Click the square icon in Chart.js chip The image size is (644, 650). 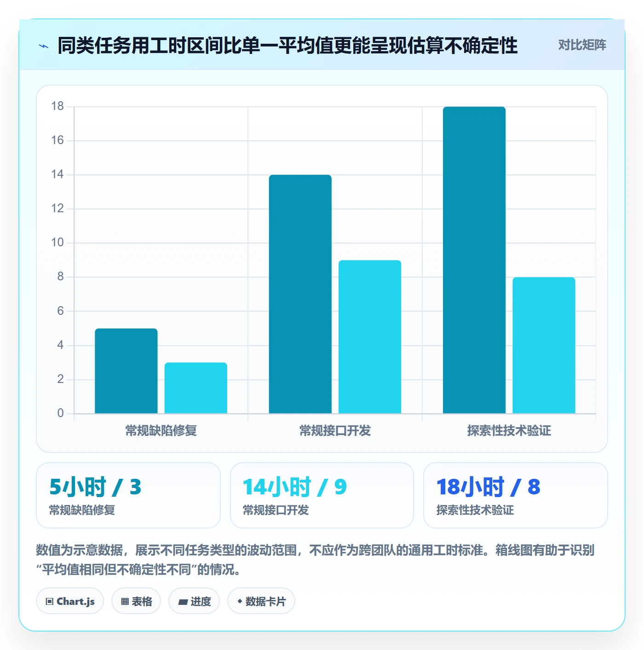tap(50, 602)
